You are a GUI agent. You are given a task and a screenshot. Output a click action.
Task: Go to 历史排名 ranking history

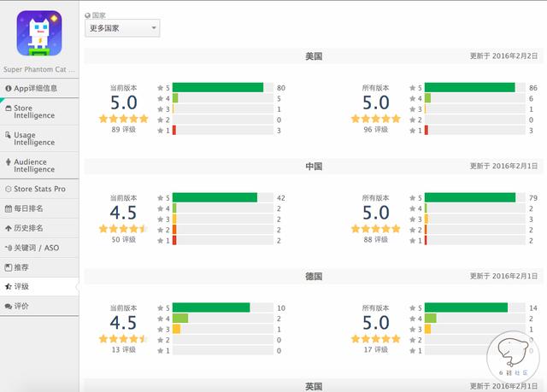39,228
